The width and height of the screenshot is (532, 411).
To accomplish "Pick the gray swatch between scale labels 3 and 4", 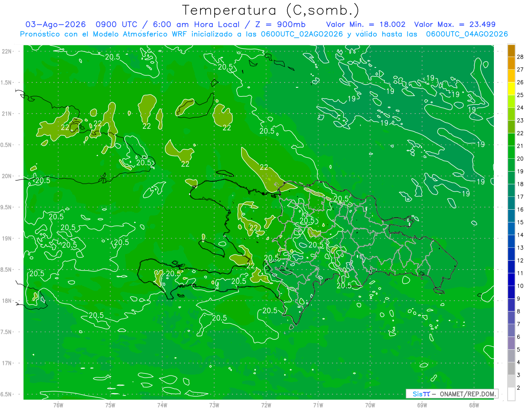I will point(511,369).
